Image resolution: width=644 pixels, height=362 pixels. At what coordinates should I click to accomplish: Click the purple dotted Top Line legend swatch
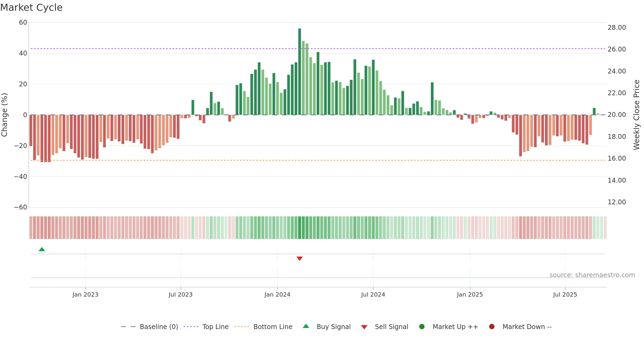(x=191, y=327)
